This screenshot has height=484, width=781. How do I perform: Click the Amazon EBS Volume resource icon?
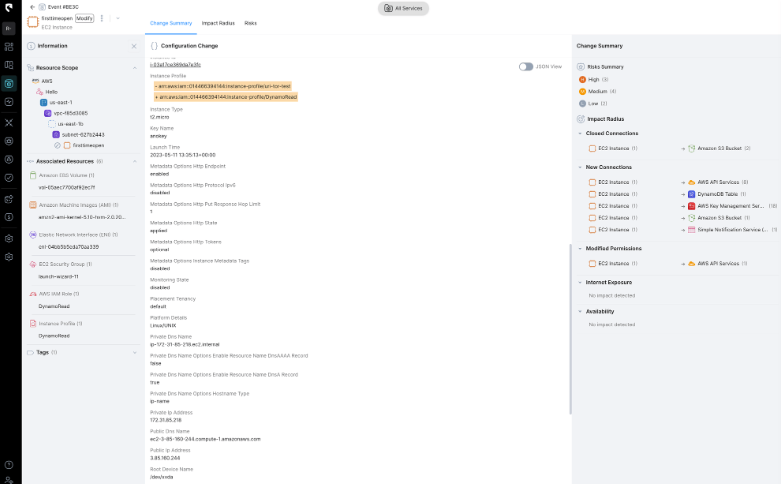(x=31, y=175)
